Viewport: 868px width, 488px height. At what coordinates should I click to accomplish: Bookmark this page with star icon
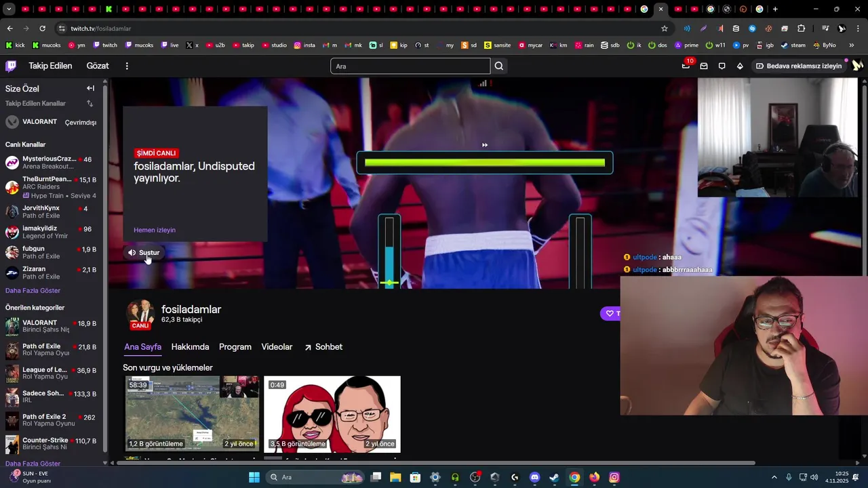[x=665, y=28]
